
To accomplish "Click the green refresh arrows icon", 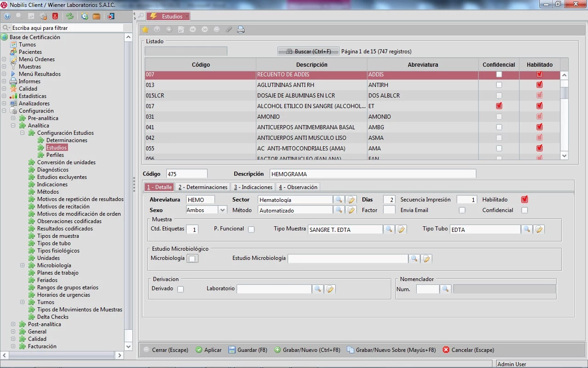I will [x=69, y=16].
